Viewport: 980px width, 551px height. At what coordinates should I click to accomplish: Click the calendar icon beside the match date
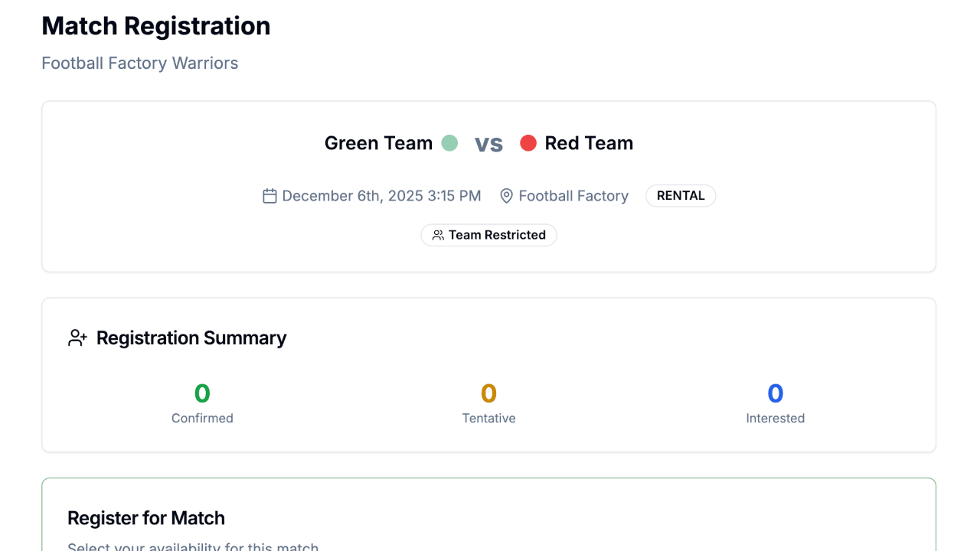(269, 196)
